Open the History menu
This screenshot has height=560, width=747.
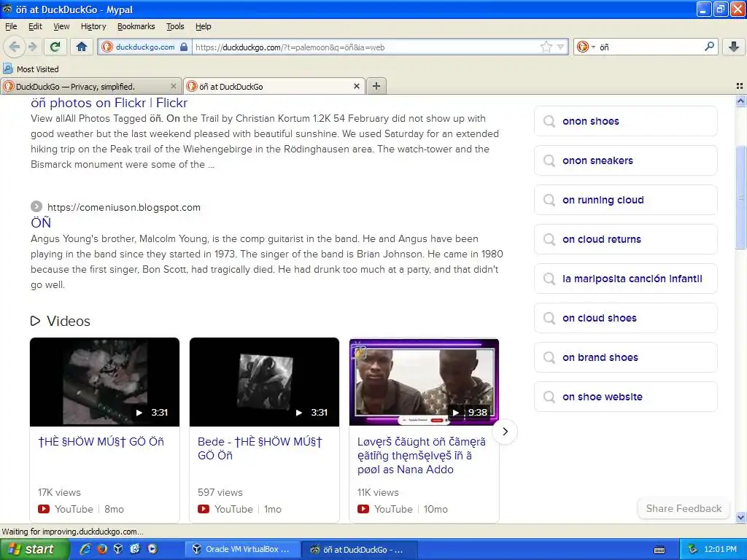coord(93,26)
